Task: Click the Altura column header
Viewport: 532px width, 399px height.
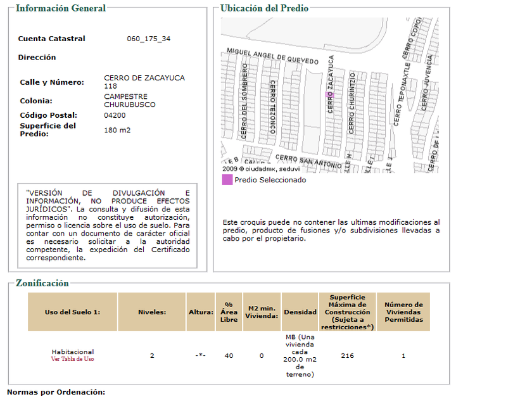Action: pos(201,312)
